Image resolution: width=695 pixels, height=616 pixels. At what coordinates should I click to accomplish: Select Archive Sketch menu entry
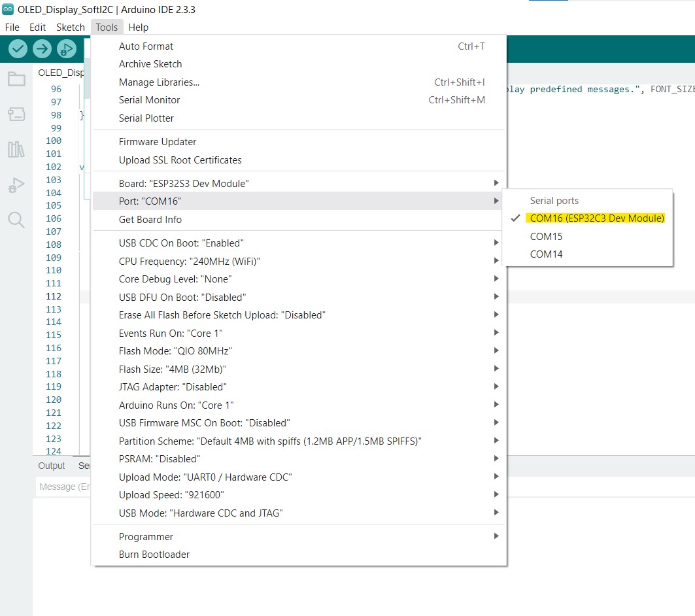coord(299,64)
